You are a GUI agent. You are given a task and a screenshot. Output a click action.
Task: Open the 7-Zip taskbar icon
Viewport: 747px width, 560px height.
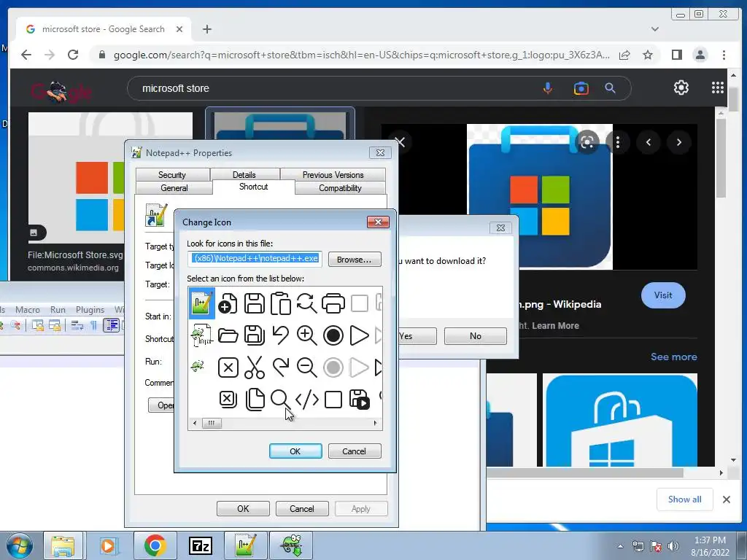(200, 545)
